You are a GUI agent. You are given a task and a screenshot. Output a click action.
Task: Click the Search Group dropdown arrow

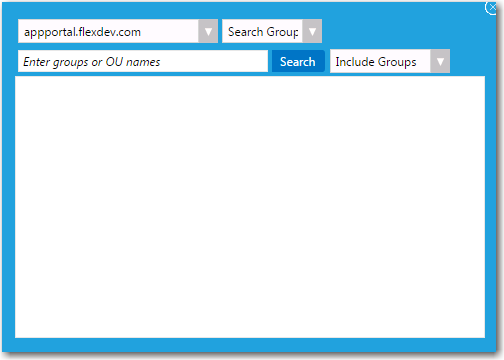tap(312, 31)
